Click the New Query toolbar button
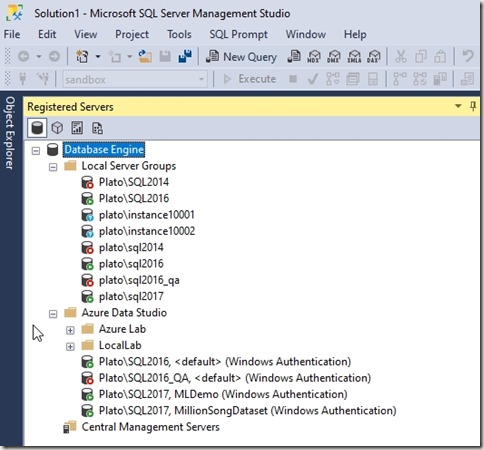 241,57
